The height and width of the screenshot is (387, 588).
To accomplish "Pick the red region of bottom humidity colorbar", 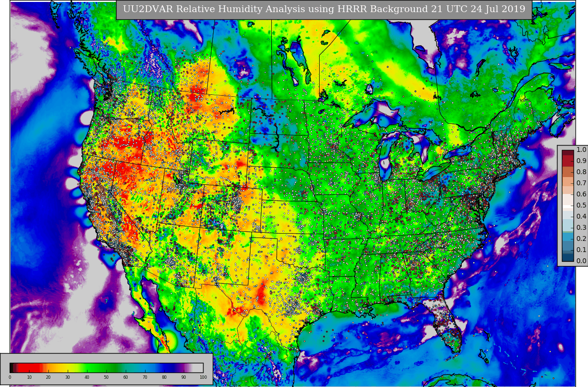I will click(x=30, y=368).
